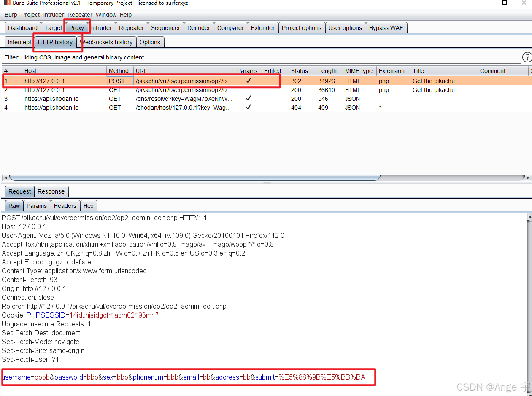Open the Project menu
This screenshot has width=532, height=396.
30,15
